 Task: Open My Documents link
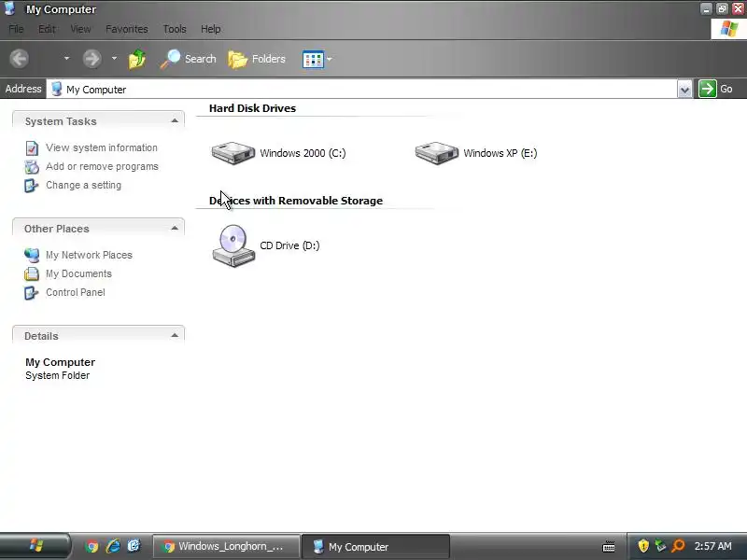pyautogui.click(x=78, y=273)
